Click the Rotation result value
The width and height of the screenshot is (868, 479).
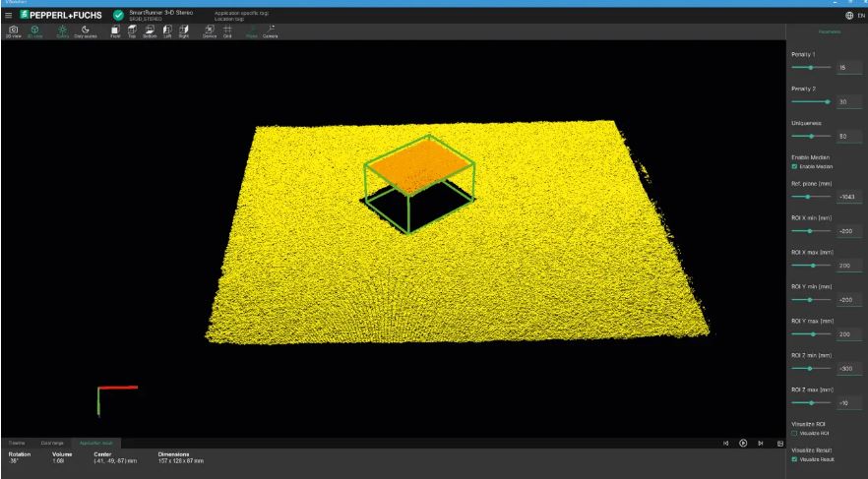click(13, 460)
